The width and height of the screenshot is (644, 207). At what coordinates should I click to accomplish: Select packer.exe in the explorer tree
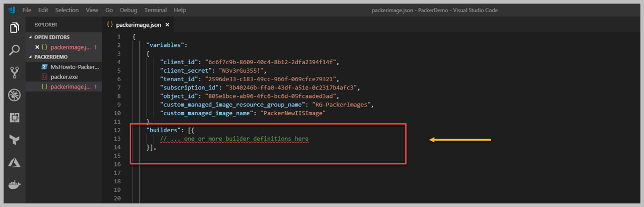pyautogui.click(x=64, y=77)
